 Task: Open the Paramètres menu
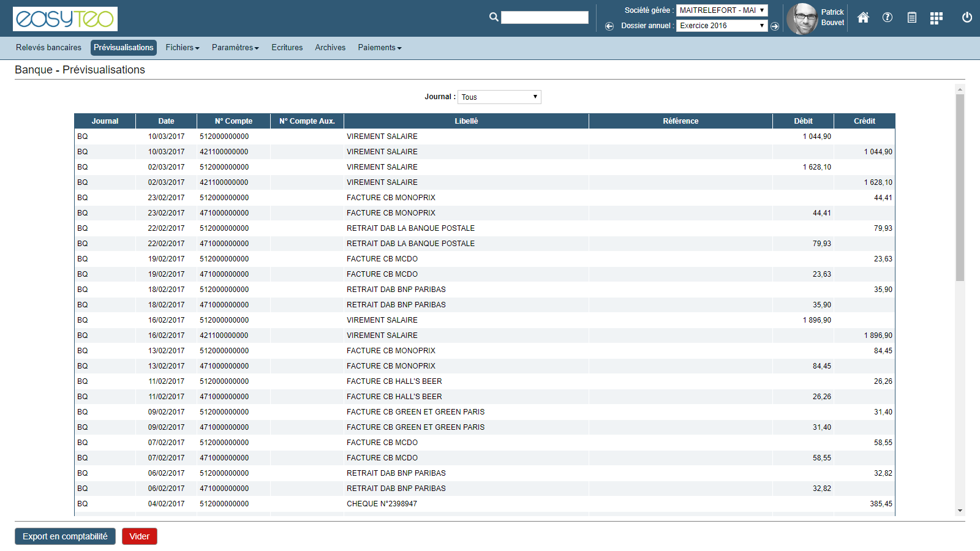[235, 48]
